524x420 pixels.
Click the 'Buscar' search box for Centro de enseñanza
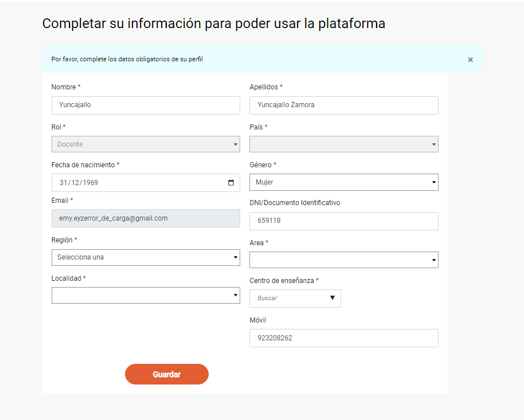287,299
